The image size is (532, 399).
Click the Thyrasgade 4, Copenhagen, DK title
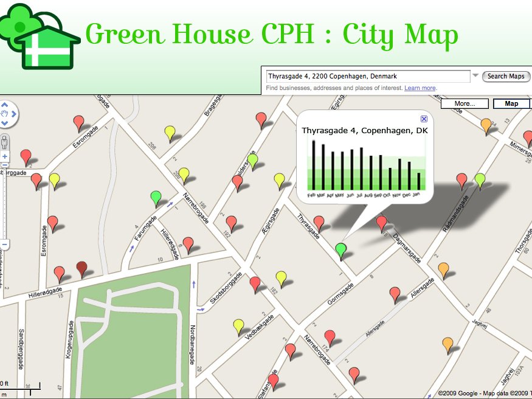tap(365, 131)
